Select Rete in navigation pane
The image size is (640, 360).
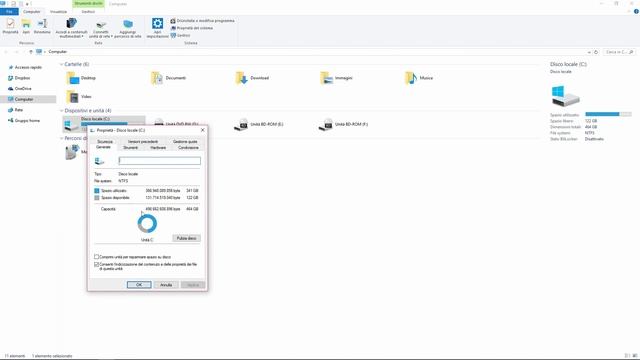pos(16,110)
